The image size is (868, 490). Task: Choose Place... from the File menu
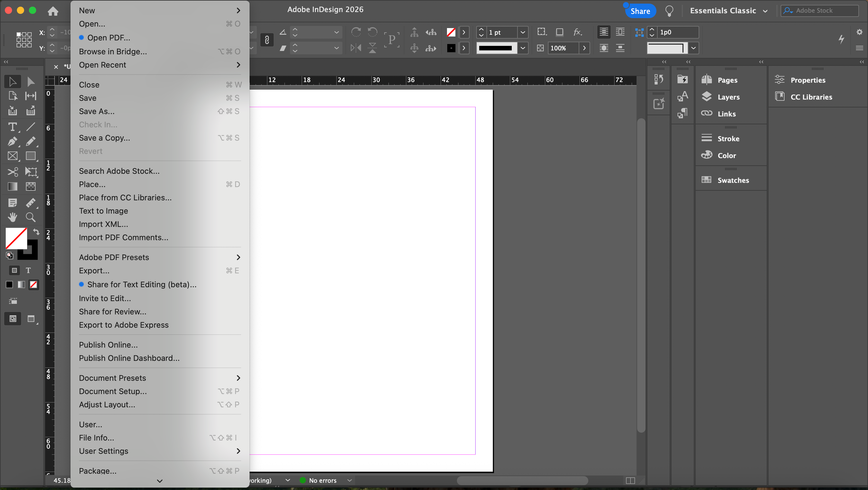(x=92, y=184)
